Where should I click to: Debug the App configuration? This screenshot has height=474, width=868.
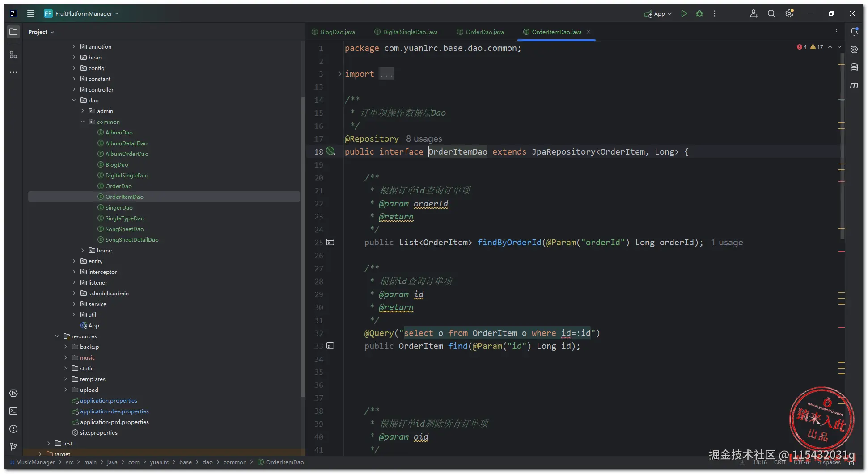699,13
